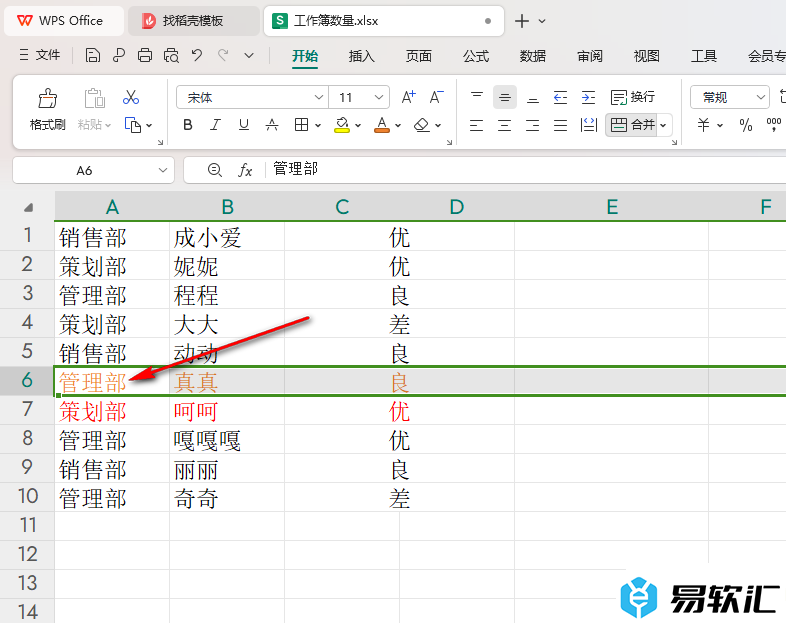786x623 pixels.
Task: Click the currency format icon
Action: [x=703, y=125]
